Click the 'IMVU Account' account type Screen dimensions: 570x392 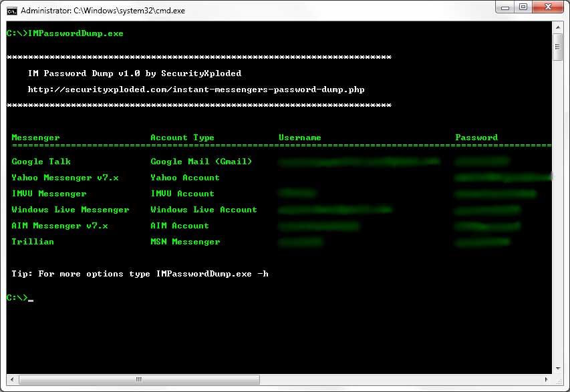coord(182,194)
